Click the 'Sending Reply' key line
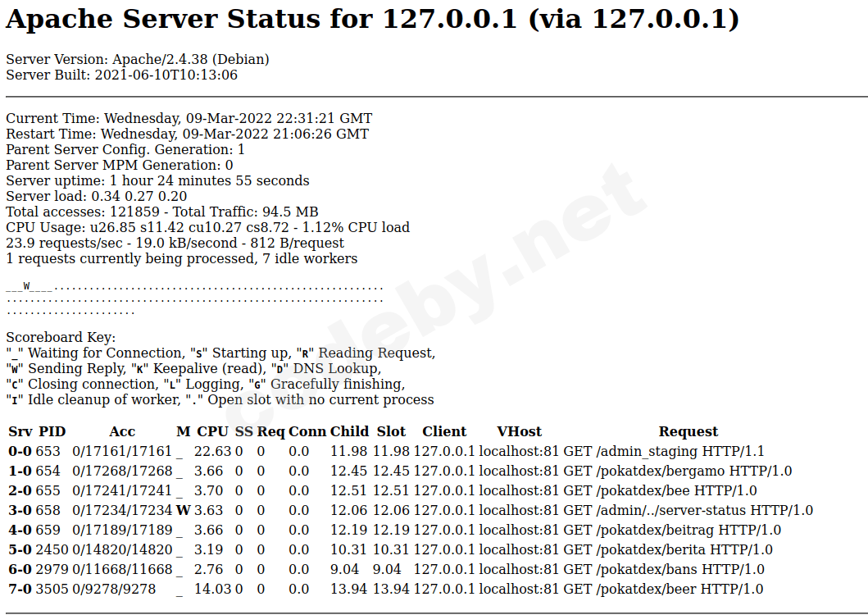This screenshot has height=615, width=868. click(x=193, y=368)
